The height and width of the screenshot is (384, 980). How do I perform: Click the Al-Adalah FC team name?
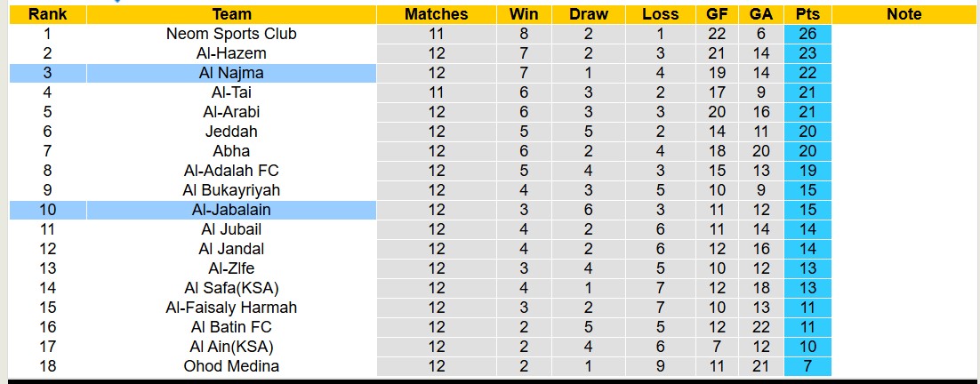[x=231, y=171]
